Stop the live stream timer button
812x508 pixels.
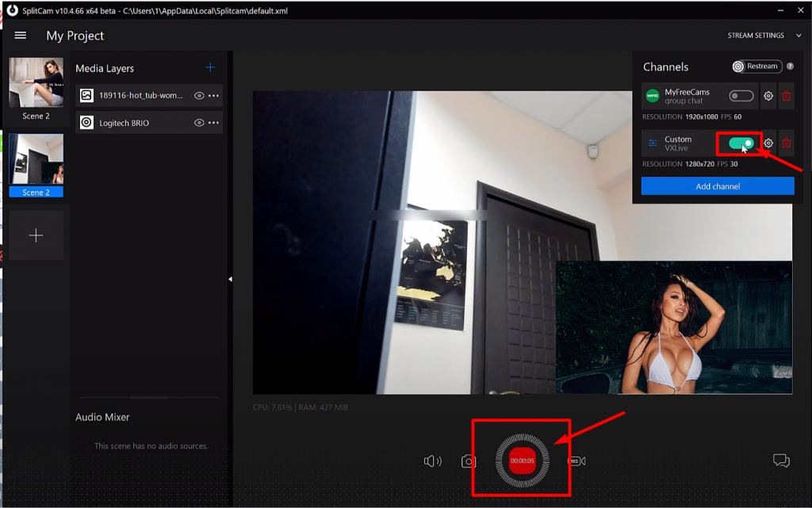point(522,460)
